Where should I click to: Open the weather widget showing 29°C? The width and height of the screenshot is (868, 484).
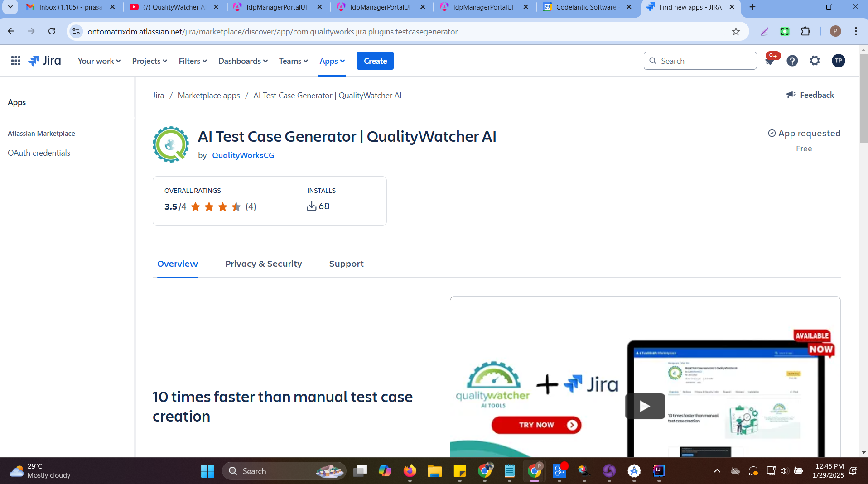point(40,471)
